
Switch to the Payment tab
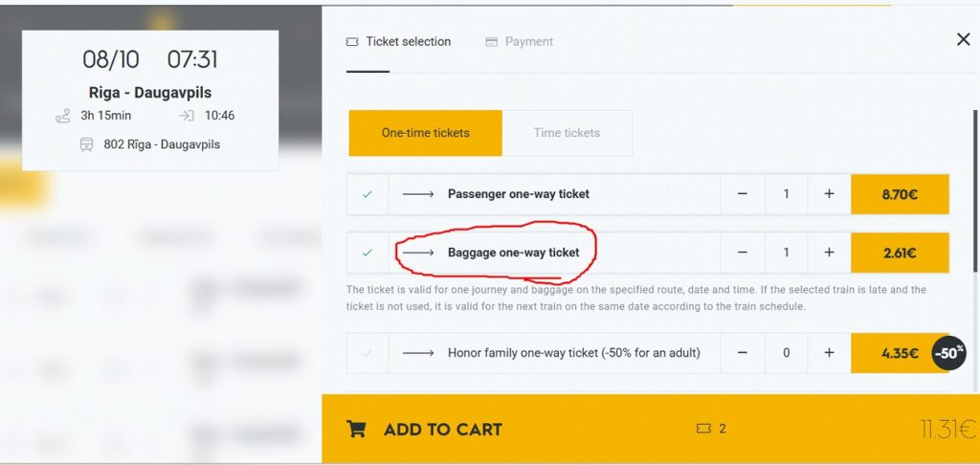520,42
